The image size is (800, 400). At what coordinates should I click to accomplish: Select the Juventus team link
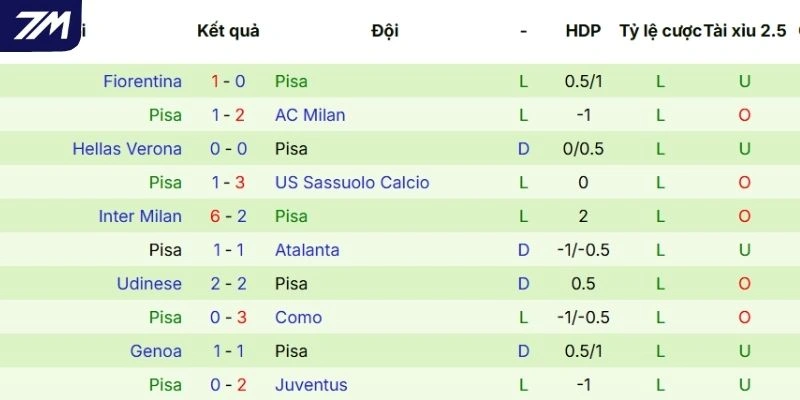(311, 385)
